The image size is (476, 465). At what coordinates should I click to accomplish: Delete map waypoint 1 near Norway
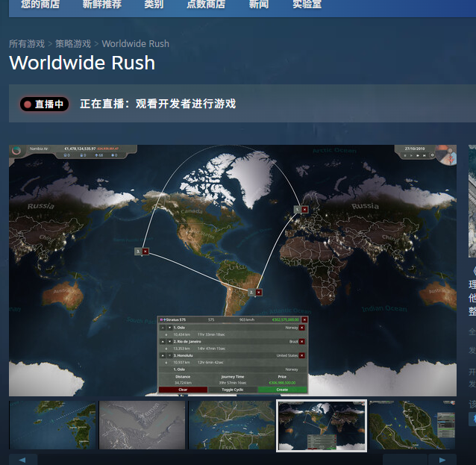pyautogui.click(x=305, y=210)
